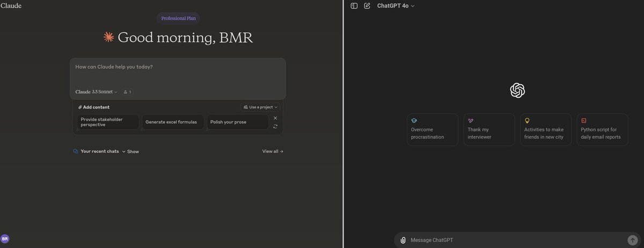Click the OpenAI logo in ChatGPT window
The width and height of the screenshot is (644, 248).
pyautogui.click(x=517, y=90)
